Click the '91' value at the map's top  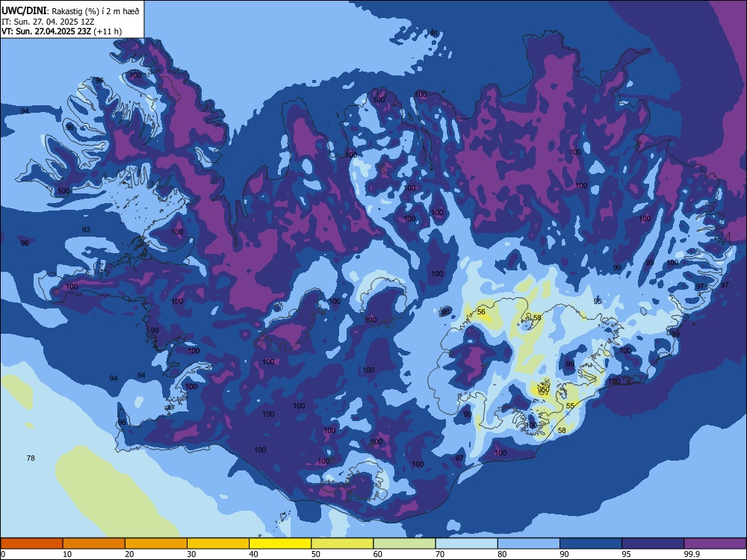click(x=434, y=33)
